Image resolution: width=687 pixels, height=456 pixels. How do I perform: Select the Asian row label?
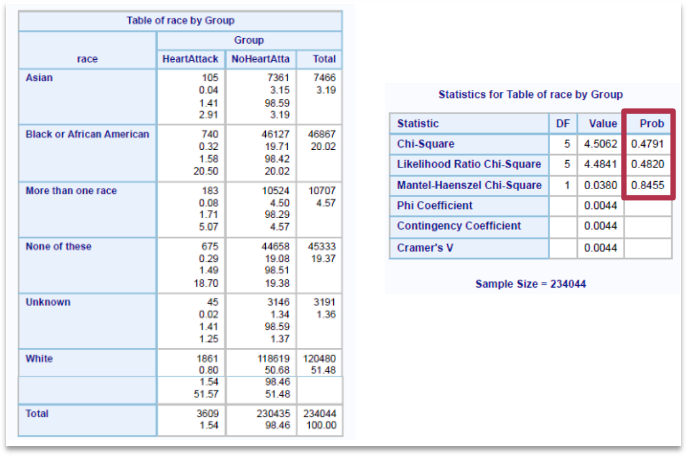[x=39, y=77]
